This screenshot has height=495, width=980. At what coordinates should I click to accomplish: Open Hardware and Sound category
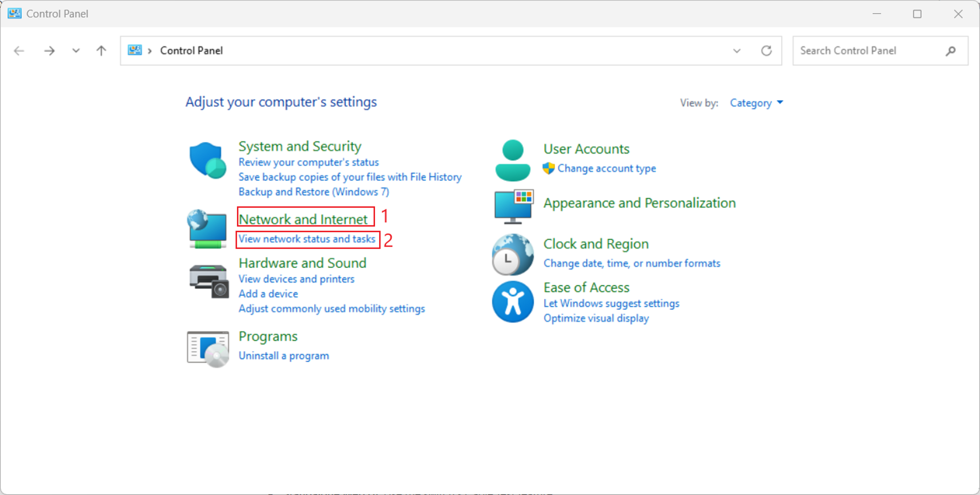(302, 263)
